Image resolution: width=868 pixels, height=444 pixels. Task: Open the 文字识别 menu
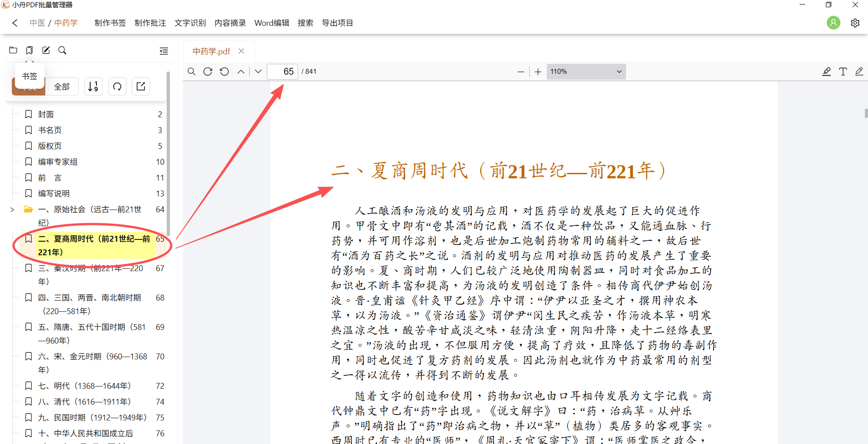[190, 23]
